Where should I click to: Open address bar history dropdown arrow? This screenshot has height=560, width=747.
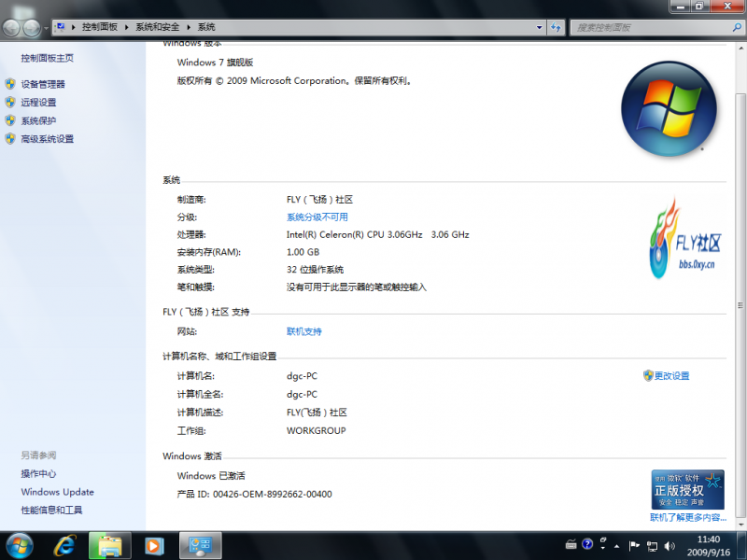point(539,28)
